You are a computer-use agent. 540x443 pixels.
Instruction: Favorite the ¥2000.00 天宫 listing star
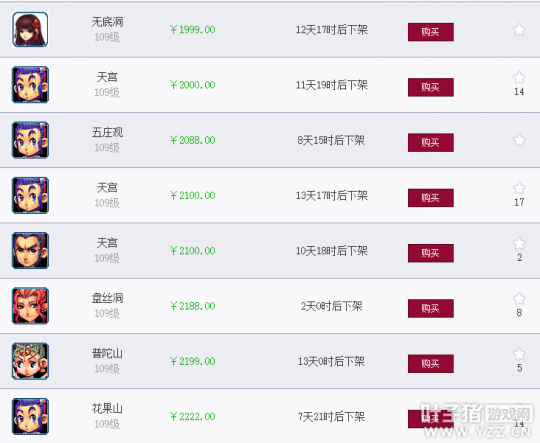pyautogui.click(x=519, y=78)
